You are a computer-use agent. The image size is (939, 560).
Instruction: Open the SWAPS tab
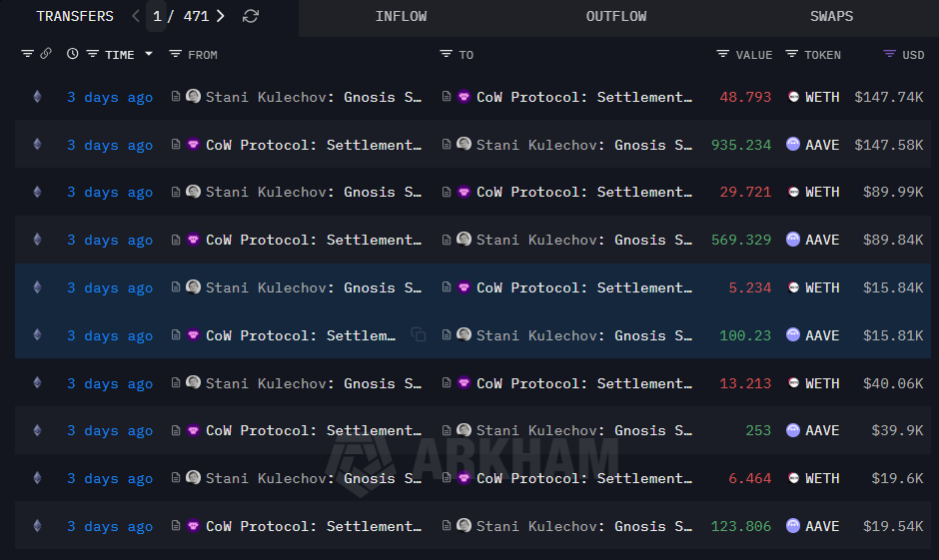(x=832, y=17)
